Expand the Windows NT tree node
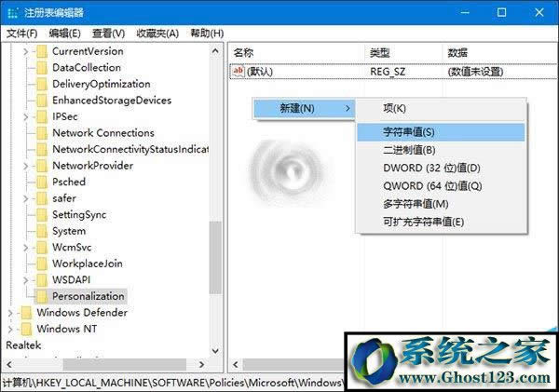559x392 pixels. coord(10,329)
